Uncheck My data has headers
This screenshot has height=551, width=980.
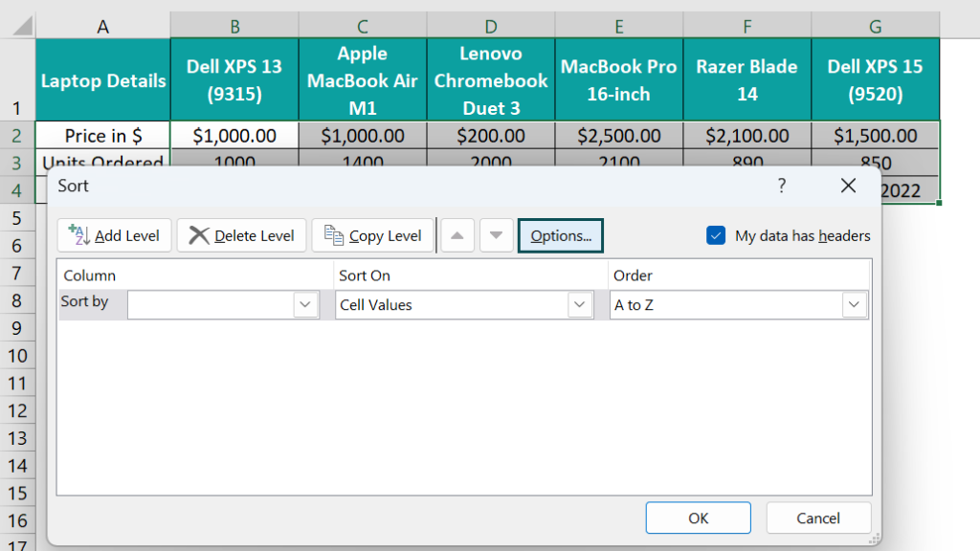pyautogui.click(x=716, y=235)
